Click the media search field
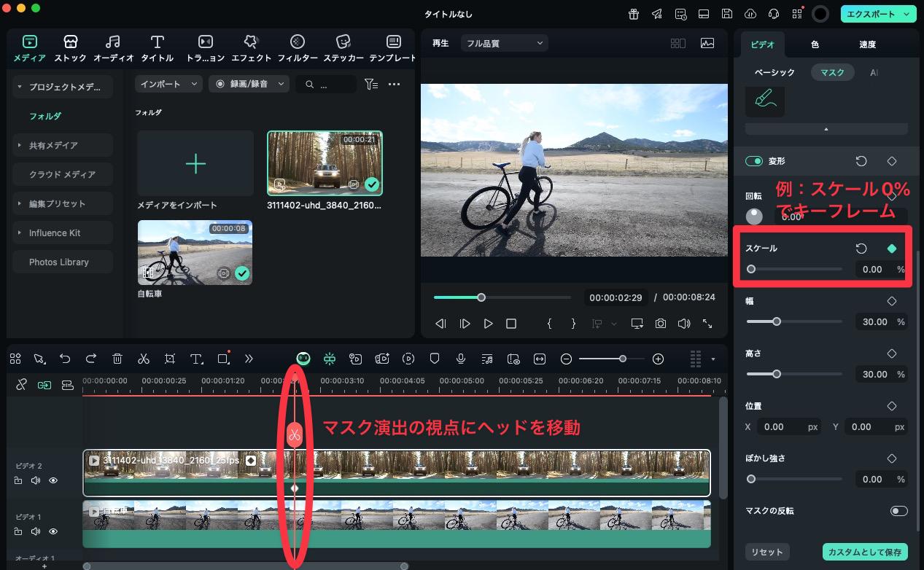The height and width of the screenshot is (570, 924). pos(326,85)
